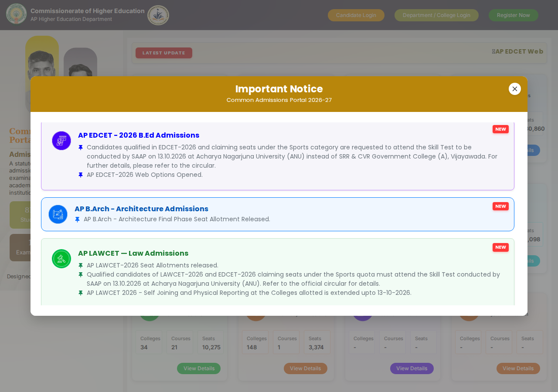Click the Andhra Pradesh emblem logo in the header
The height and width of the screenshot is (392, 558).
pyautogui.click(x=17, y=14)
